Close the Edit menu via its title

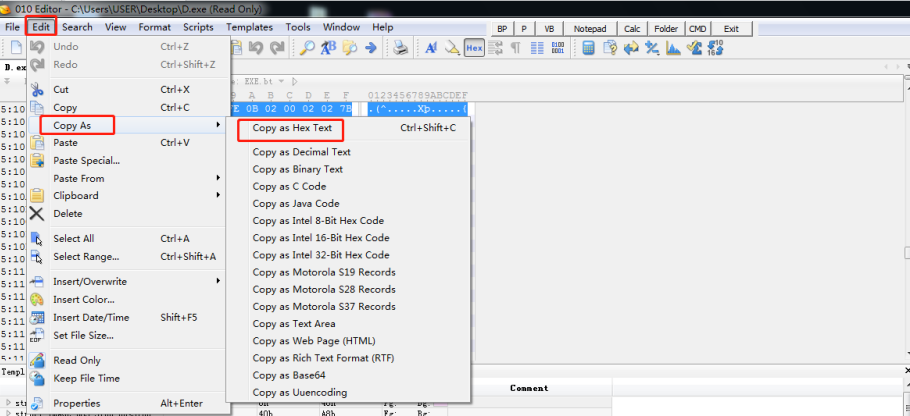coord(41,27)
